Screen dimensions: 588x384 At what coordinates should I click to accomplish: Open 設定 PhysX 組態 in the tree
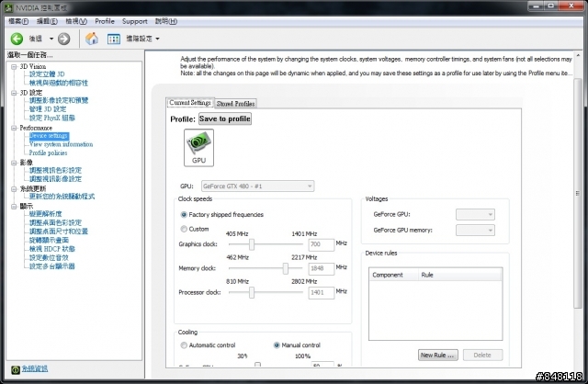[52, 119]
